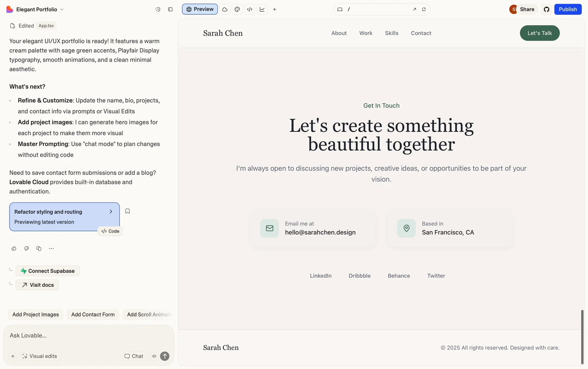Toggle Visual edits mode
This screenshot has width=588, height=369.
pyautogui.click(x=40, y=356)
